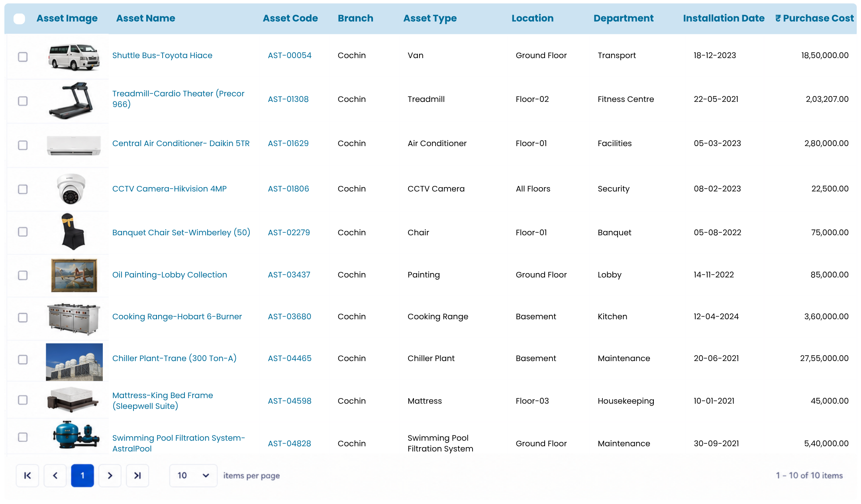Sort by Installation Date header
Screen dimensions: 861x504
pyautogui.click(x=724, y=18)
